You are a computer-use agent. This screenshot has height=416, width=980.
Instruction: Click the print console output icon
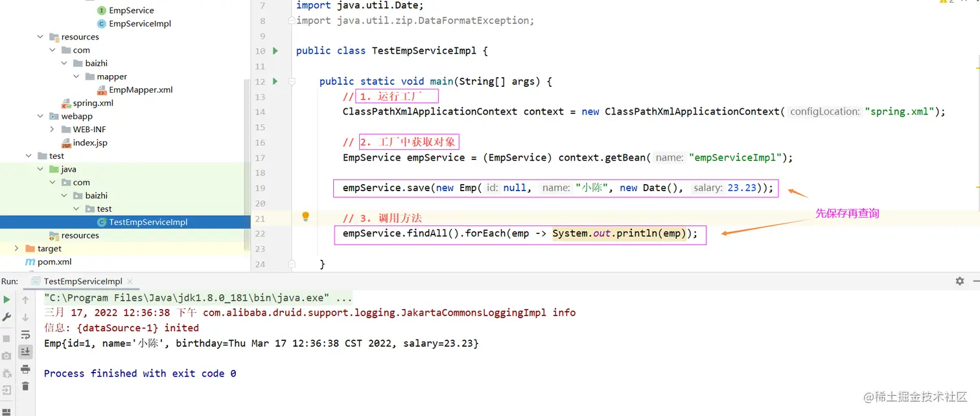click(x=25, y=369)
